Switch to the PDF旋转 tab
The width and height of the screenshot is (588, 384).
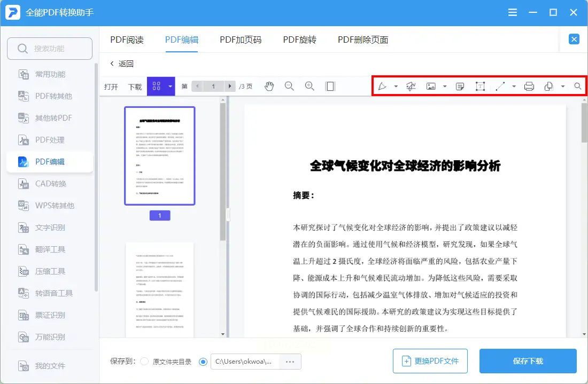(x=299, y=40)
